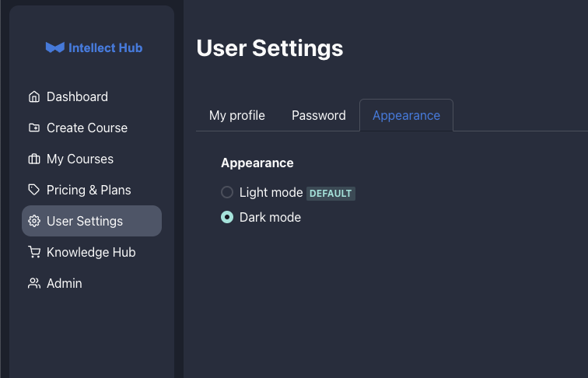This screenshot has width=588, height=378.
Task: Navigate to My Courses
Action: [x=80, y=159]
